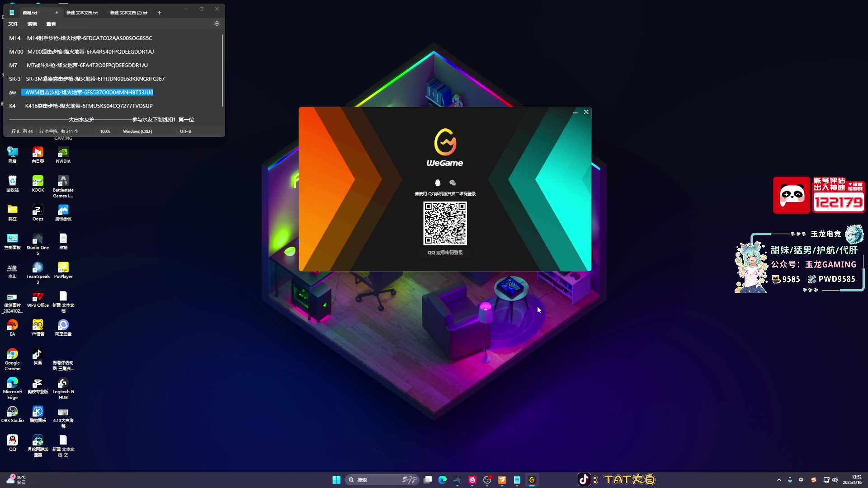Viewport: 868px width, 488px height.
Task: Click the QQ 账号密码登录 link
Action: coord(445,253)
